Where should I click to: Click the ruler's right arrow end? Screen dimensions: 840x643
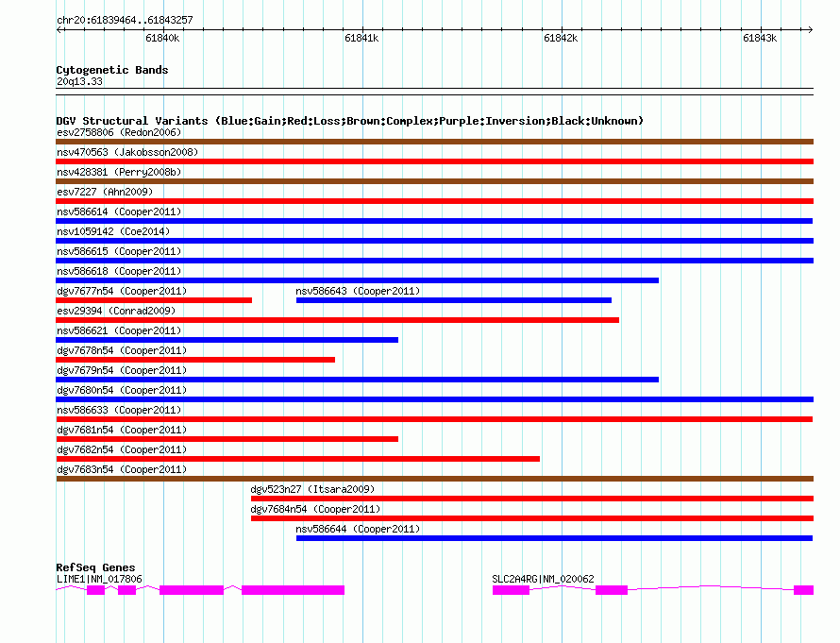pyautogui.click(x=811, y=29)
